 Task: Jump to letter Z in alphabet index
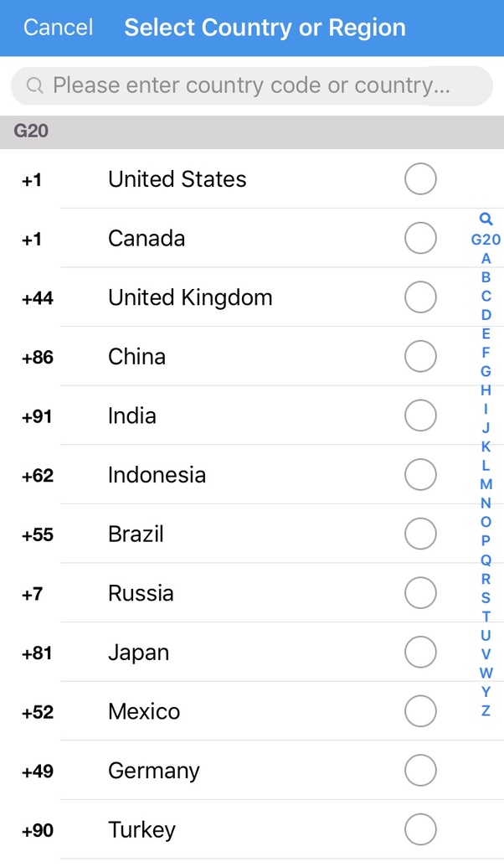486,711
